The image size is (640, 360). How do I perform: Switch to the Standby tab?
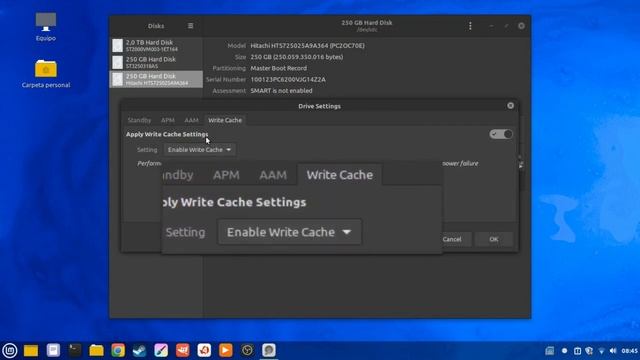pyautogui.click(x=139, y=120)
